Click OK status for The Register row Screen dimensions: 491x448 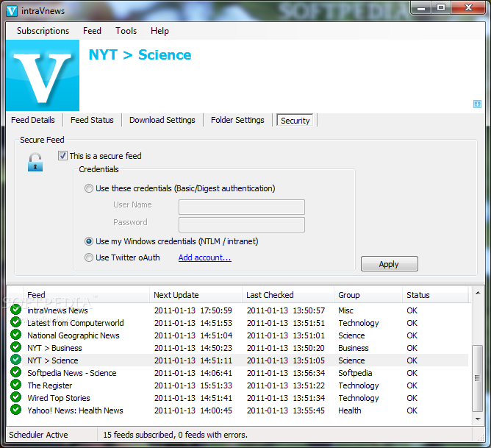pos(412,385)
